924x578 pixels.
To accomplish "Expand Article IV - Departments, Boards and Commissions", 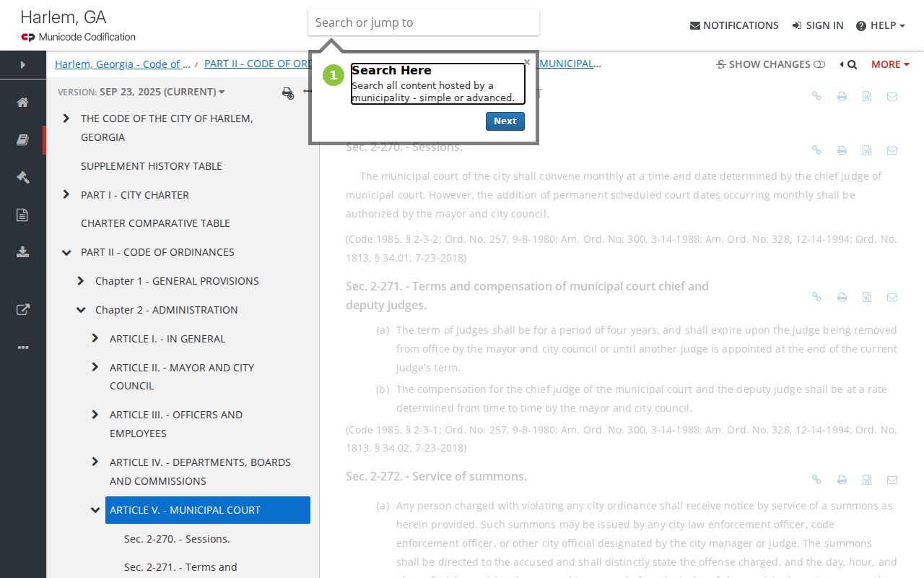I will pos(95,462).
